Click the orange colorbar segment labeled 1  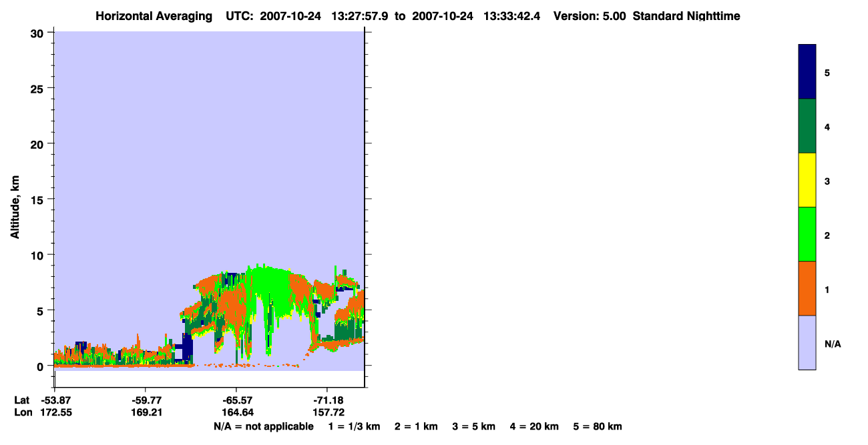point(807,288)
